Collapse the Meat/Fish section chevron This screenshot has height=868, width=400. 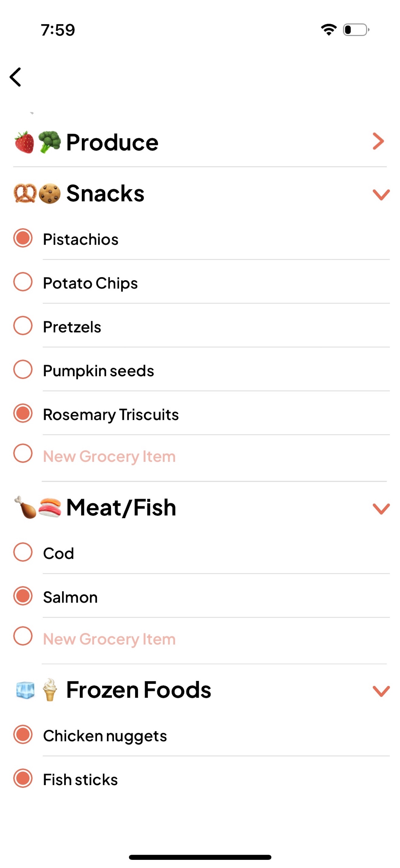coord(381,508)
